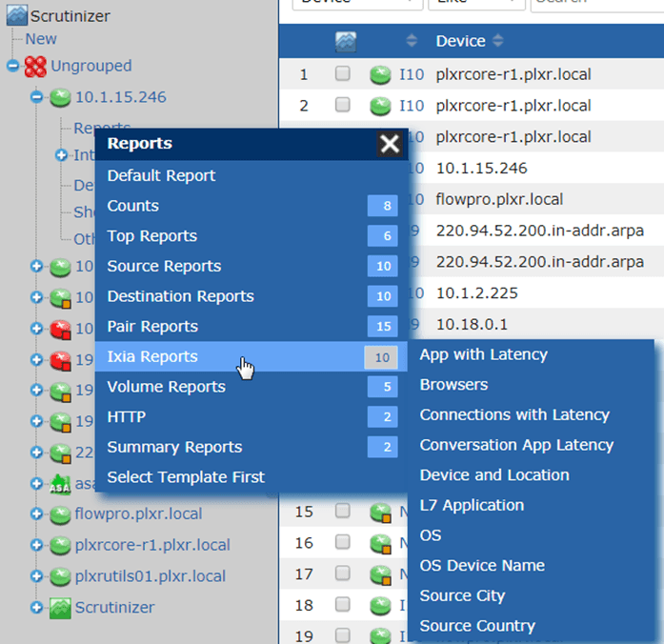This screenshot has width=664, height=644.
Task: Open the Destination Reports submenu
Action: tap(252, 296)
